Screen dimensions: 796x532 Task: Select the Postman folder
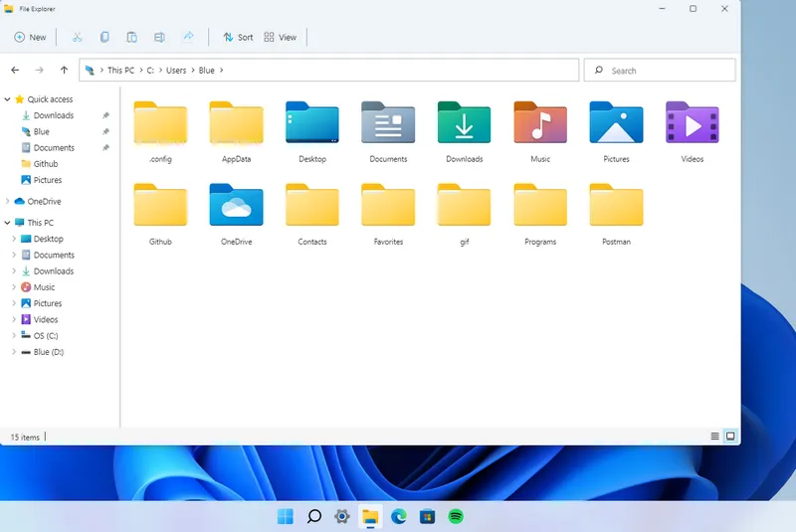[616, 215]
